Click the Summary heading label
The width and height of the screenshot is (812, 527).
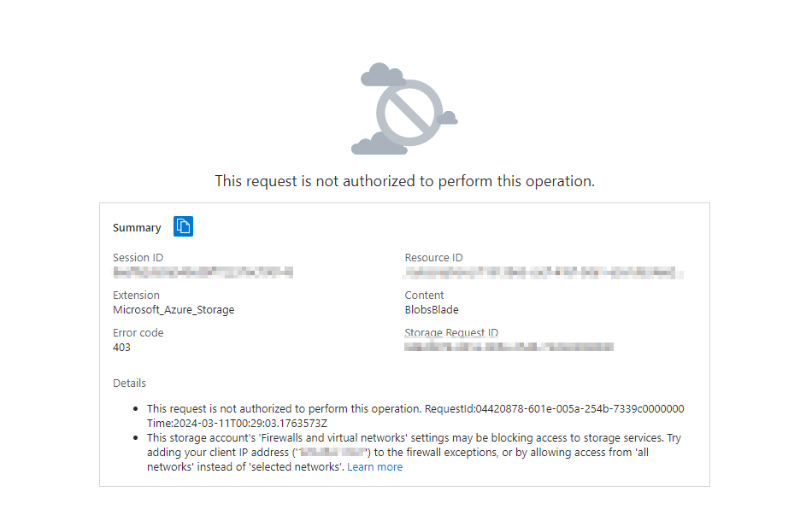point(137,228)
